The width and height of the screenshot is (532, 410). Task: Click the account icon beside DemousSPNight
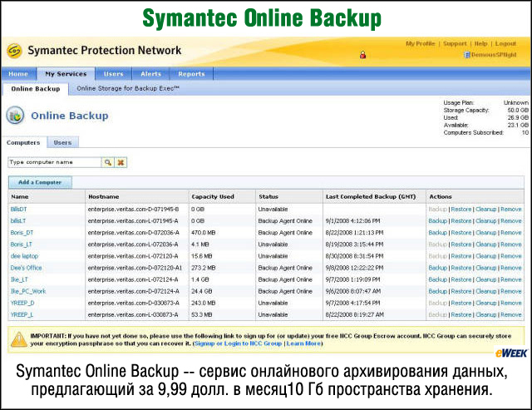[466, 55]
